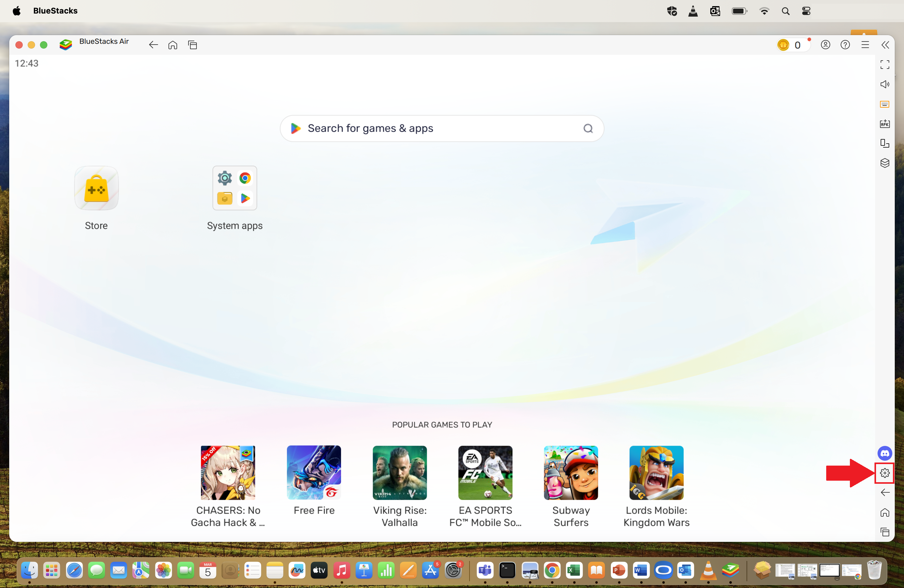
Task: Open the hamburger menu
Action: [x=865, y=45]
